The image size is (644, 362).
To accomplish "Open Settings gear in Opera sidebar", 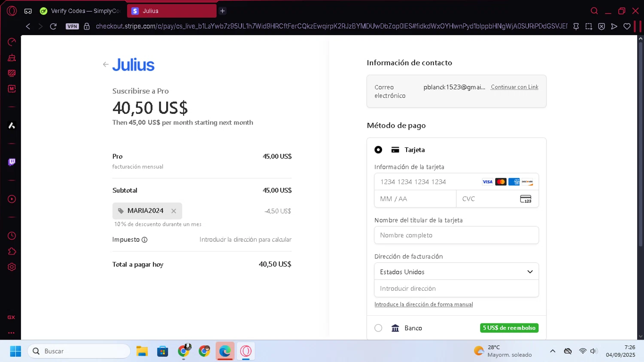I will tap(12, 267).
